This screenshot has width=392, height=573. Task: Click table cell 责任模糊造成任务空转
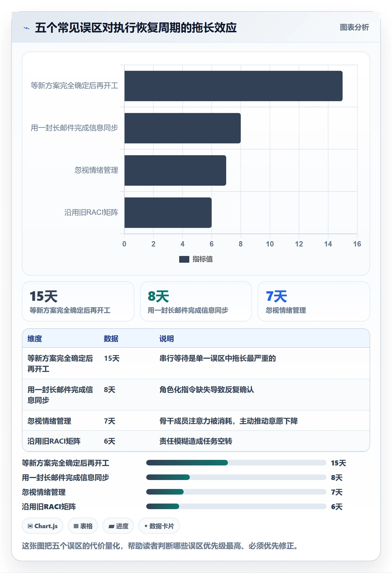[196, 441]
